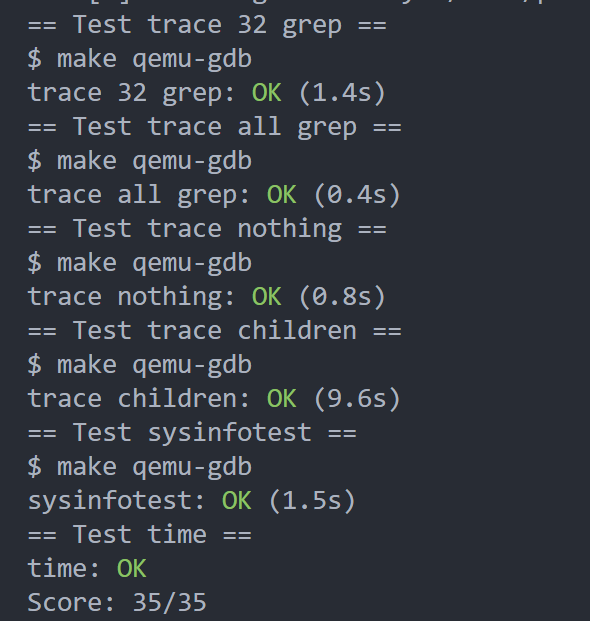Click the green OK after 'time:'

132,569
